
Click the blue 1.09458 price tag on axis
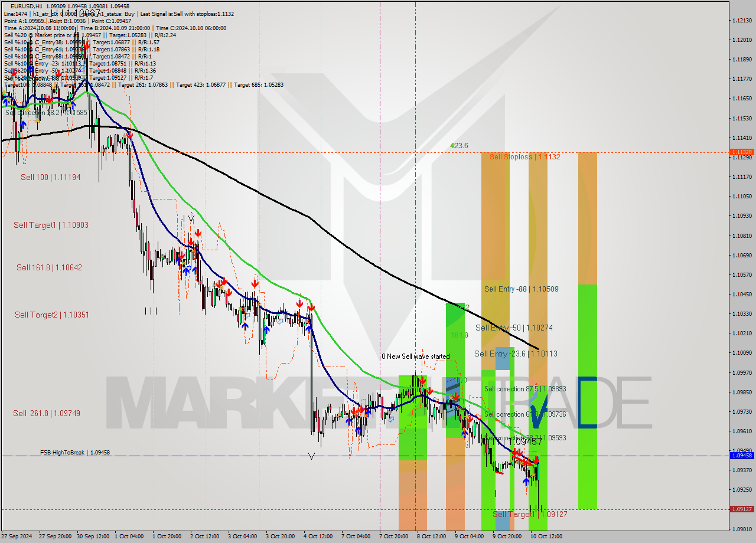[742, 456]
